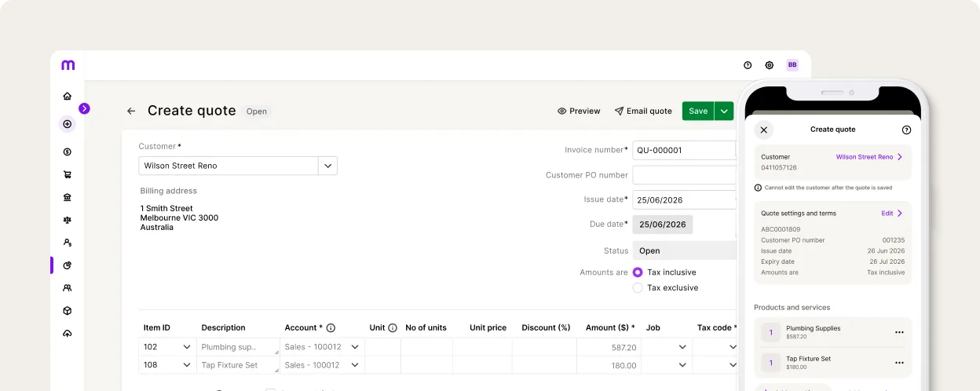980x391 pixels.
Task: Click the Open status badge by title
Action: click(x=257, y=111)
